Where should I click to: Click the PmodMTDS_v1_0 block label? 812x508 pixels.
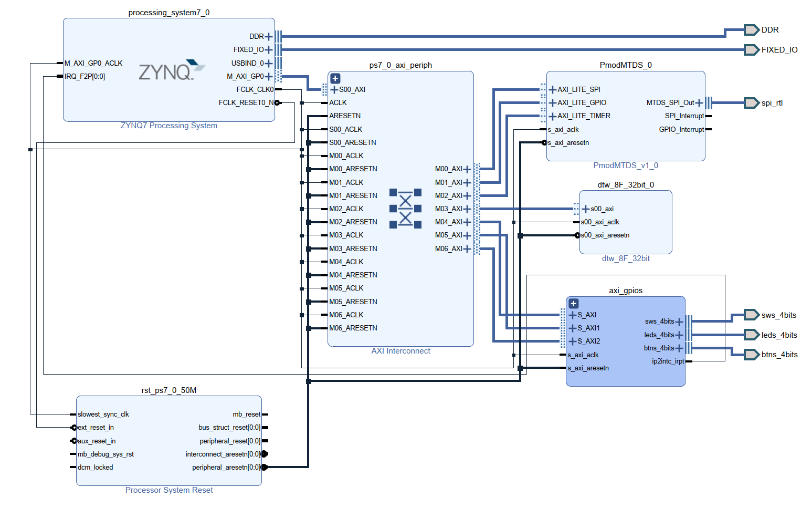626,165
